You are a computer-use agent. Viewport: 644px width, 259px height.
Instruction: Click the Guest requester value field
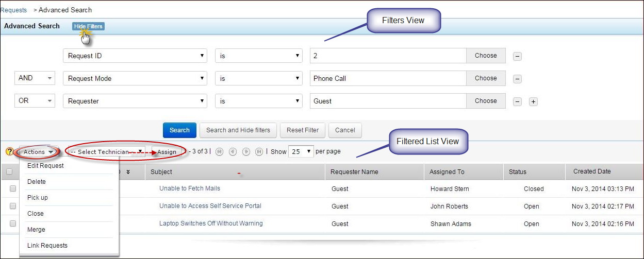coord(388,101)
